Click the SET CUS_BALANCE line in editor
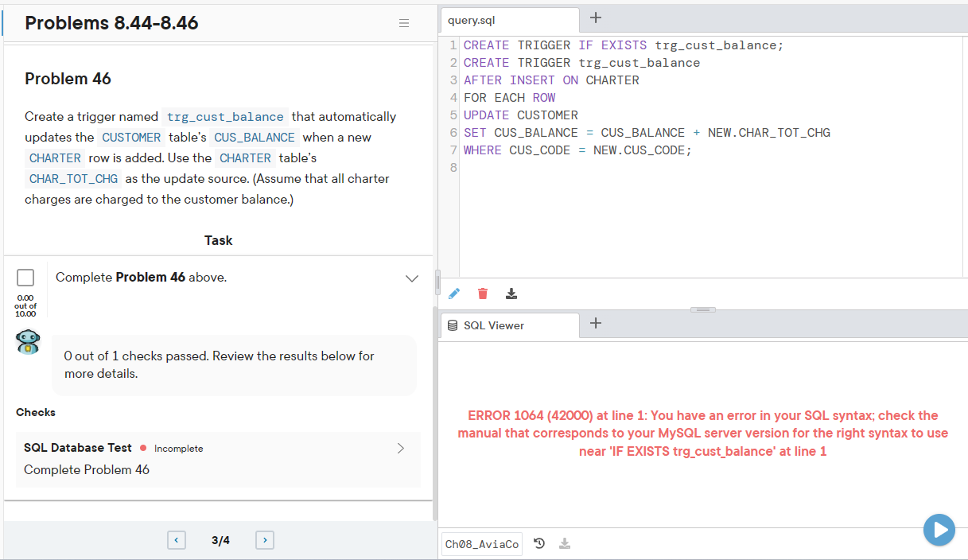Image resolution: width=968 pixels, height=560 pixels. tap(647, 133)
